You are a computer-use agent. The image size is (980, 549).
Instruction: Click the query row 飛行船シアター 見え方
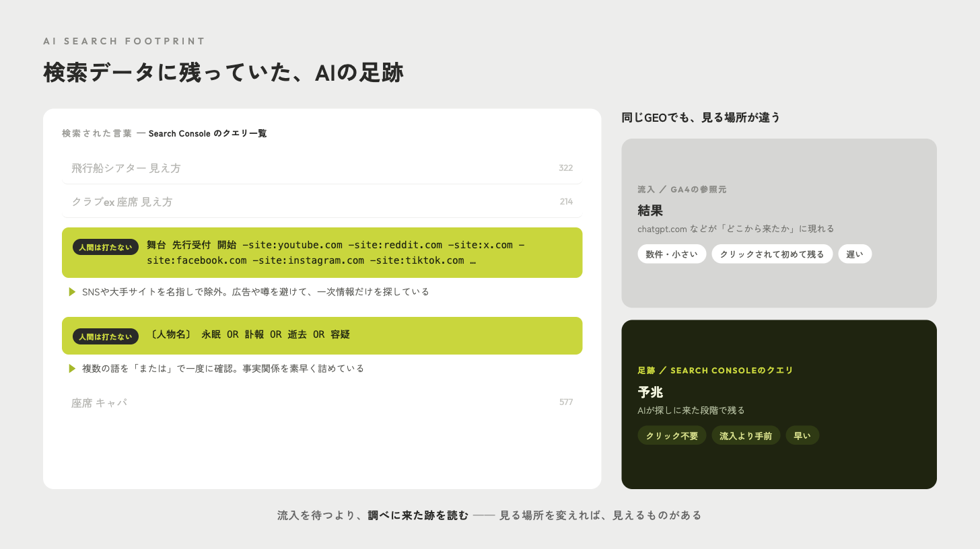coord(322,168)
